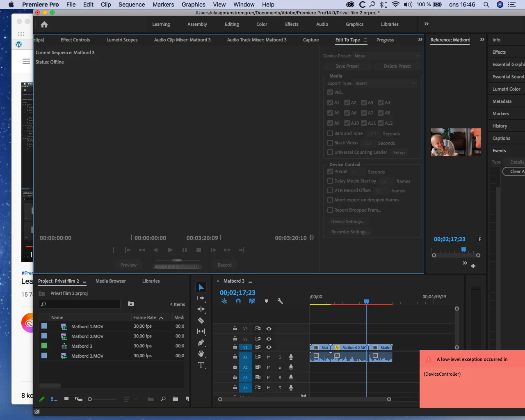Select the Track Select Forward tool
Image resolution: width=525 pixels, height=420 pixels.
(x=201, y=299)
